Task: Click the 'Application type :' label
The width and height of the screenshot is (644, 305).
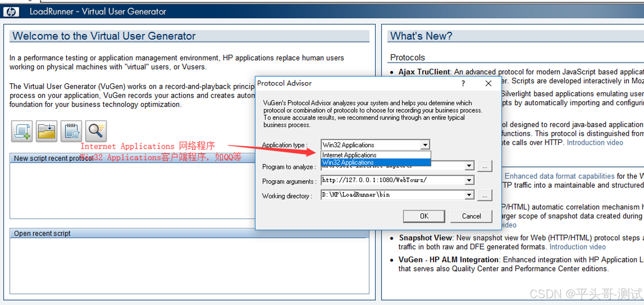Action: pos(285,145)
